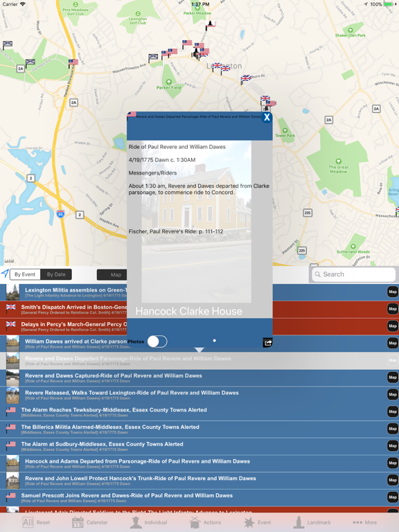Select the By Date segment

coord(56,274)
